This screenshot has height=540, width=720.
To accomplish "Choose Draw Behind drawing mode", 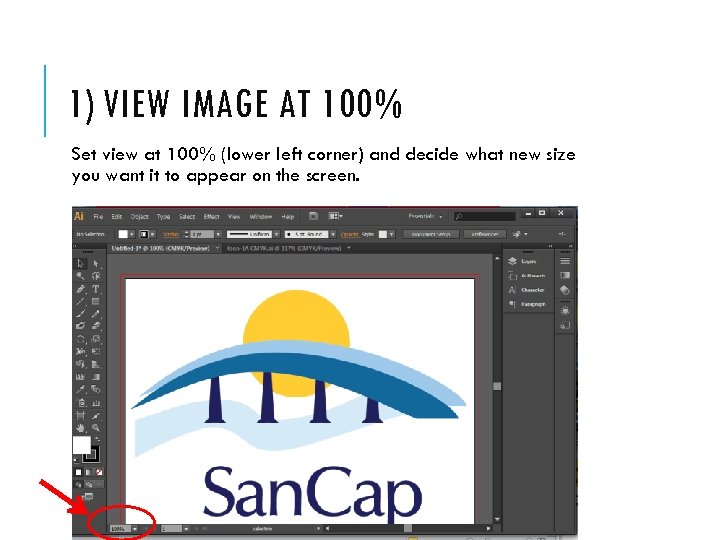I will [89, 484].
